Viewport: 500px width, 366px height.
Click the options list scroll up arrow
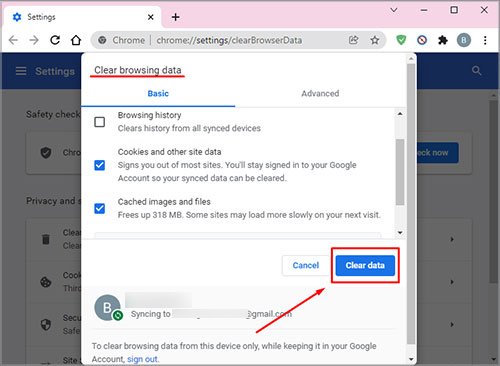(400, 114)
